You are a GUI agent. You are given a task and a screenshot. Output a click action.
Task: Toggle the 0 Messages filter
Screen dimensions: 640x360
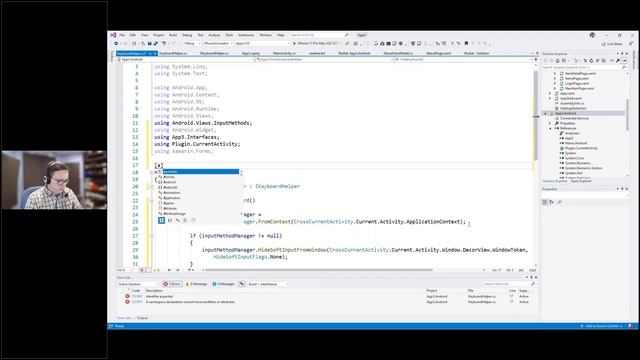point(223,284)
